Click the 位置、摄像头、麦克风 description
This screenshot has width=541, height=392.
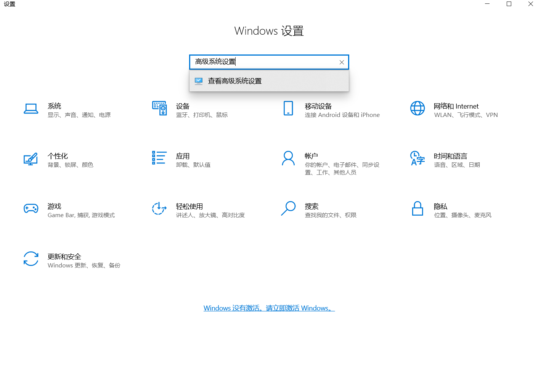click(463, 215)
